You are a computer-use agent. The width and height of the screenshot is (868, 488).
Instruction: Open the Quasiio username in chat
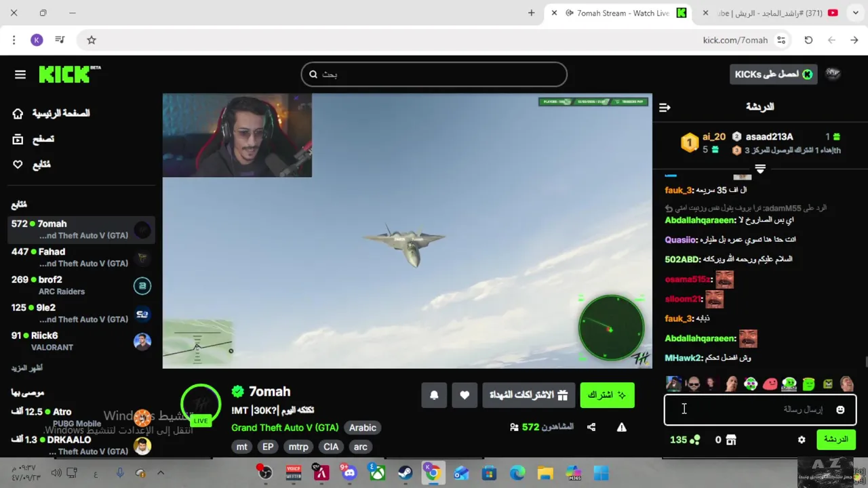(681, 239)
